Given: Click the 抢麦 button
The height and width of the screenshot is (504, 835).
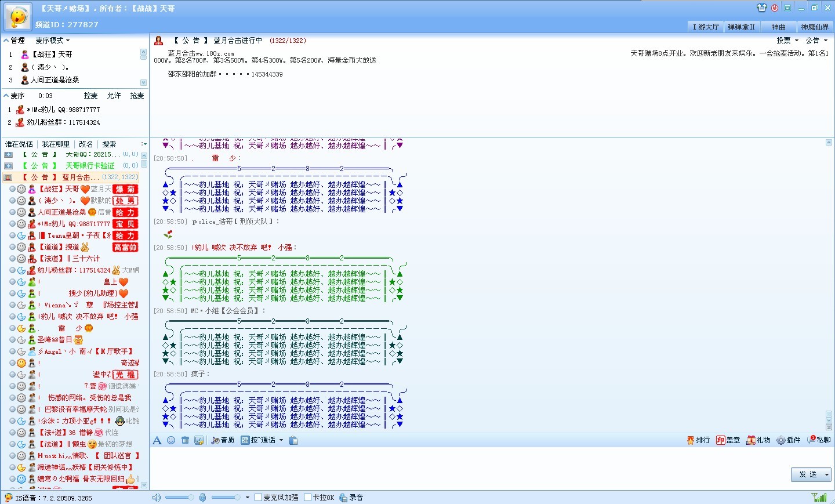Looking at the screenshot, I should [x=137, y=96].
